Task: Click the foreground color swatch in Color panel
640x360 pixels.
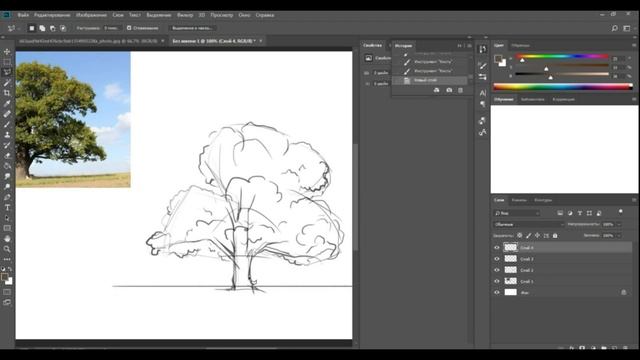Action: [x=498, y=59]
